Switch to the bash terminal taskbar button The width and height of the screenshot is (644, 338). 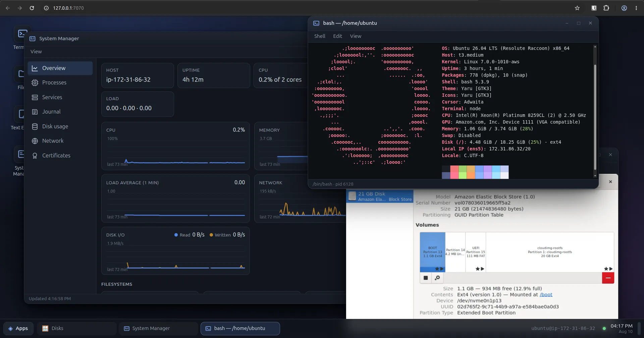(240, 328)
